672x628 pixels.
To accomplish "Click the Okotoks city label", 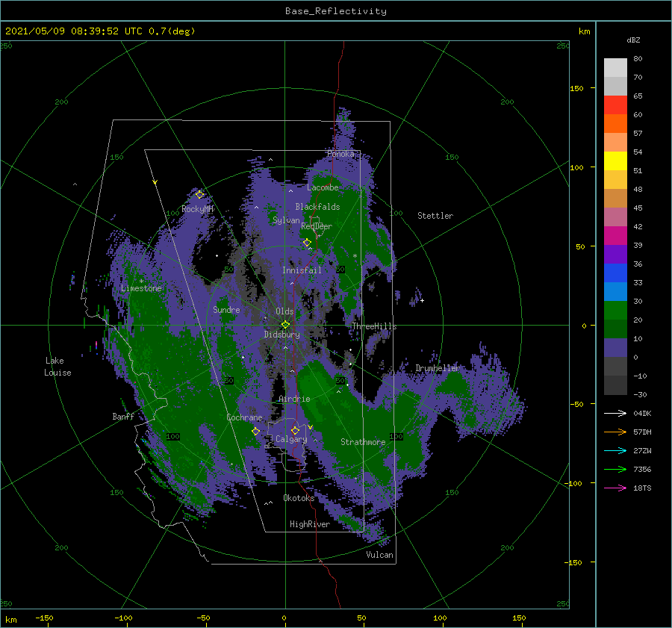I will [299, 498].
